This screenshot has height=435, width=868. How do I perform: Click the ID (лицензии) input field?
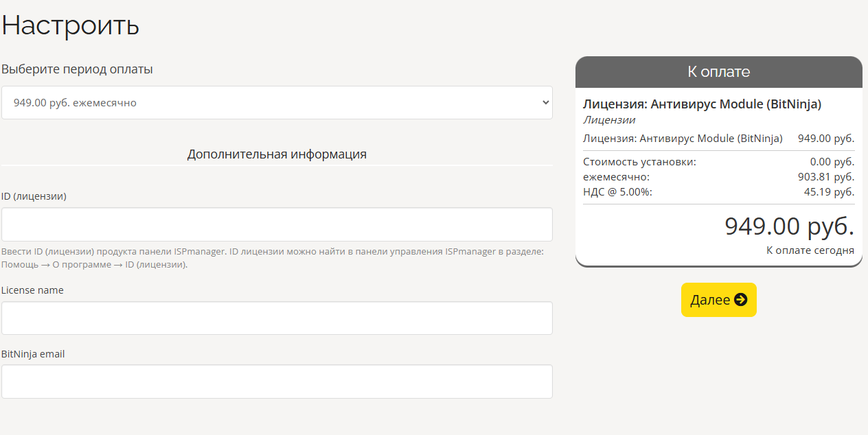(277, 224)
